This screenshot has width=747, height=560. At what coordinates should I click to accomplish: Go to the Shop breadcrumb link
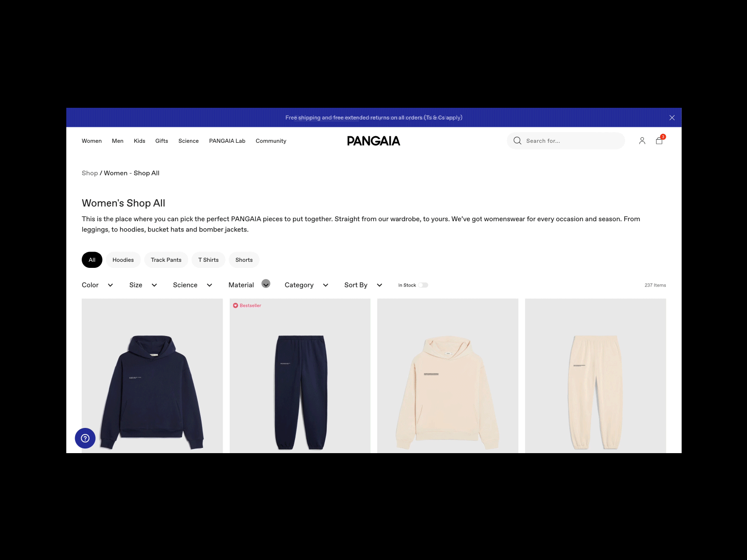click(90, 173)
